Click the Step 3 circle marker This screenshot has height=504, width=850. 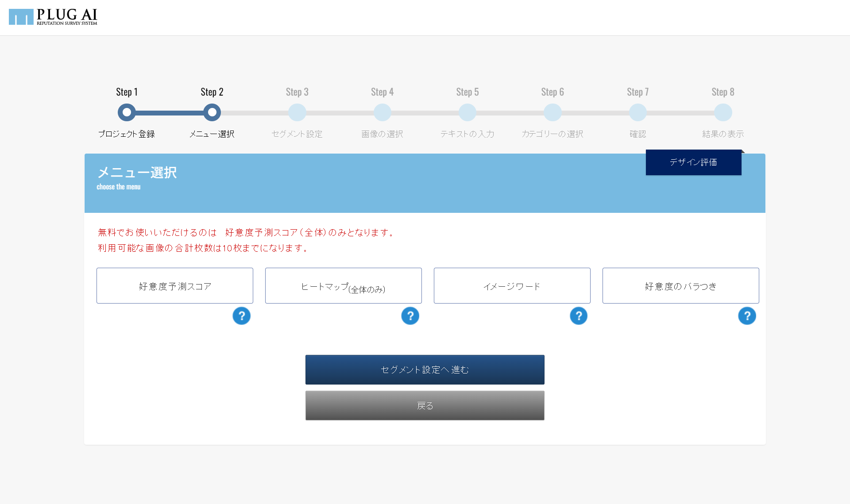click(297, 112)
